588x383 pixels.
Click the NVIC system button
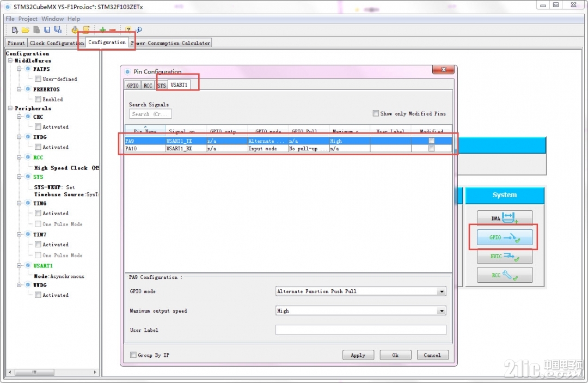(x=505, y=257)
